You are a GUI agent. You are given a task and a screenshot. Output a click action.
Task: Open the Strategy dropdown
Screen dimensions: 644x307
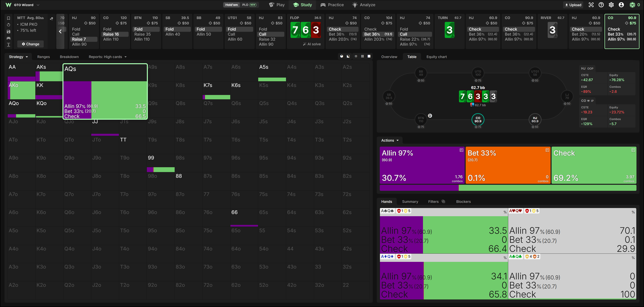(18, 57)
